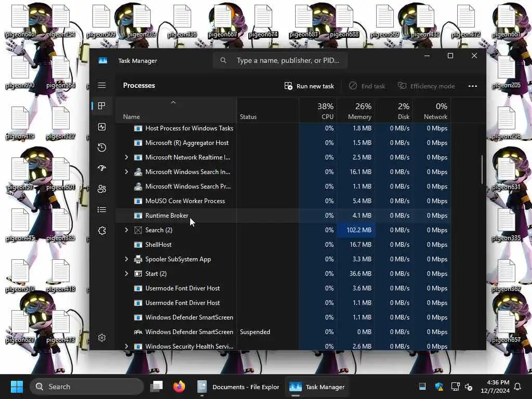Viewport: 532px width, 399px height.
Task: Select the pigeon646 desktop file
Action: 20,21
